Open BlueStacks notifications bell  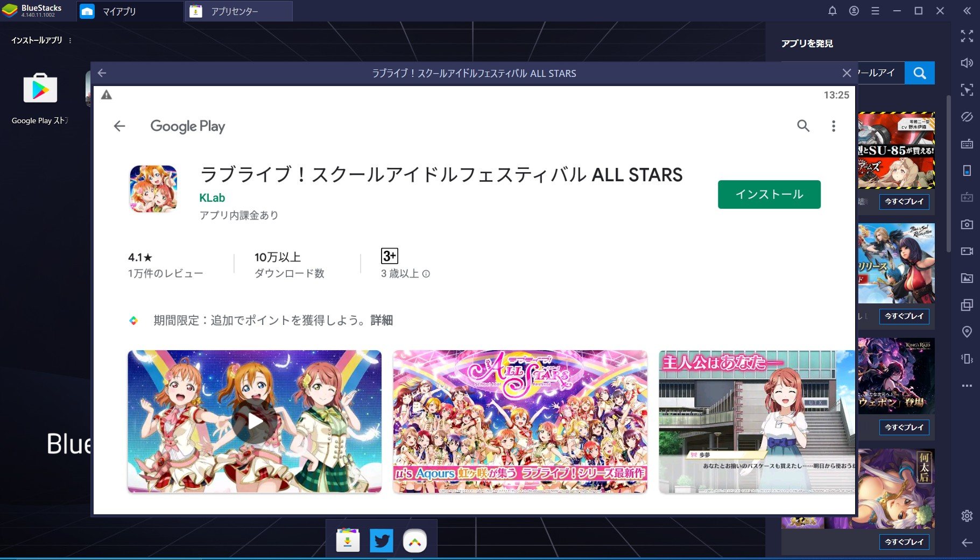click(832, 11)
